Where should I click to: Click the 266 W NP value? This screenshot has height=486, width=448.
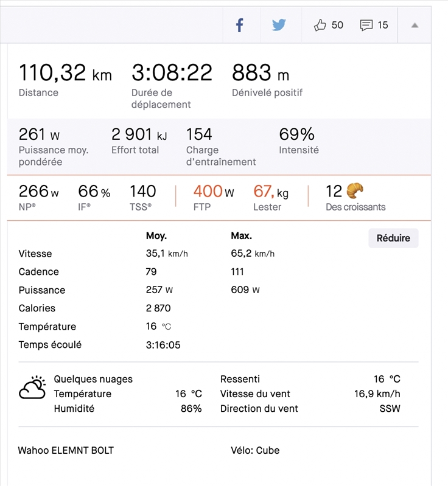click(38, 191)
